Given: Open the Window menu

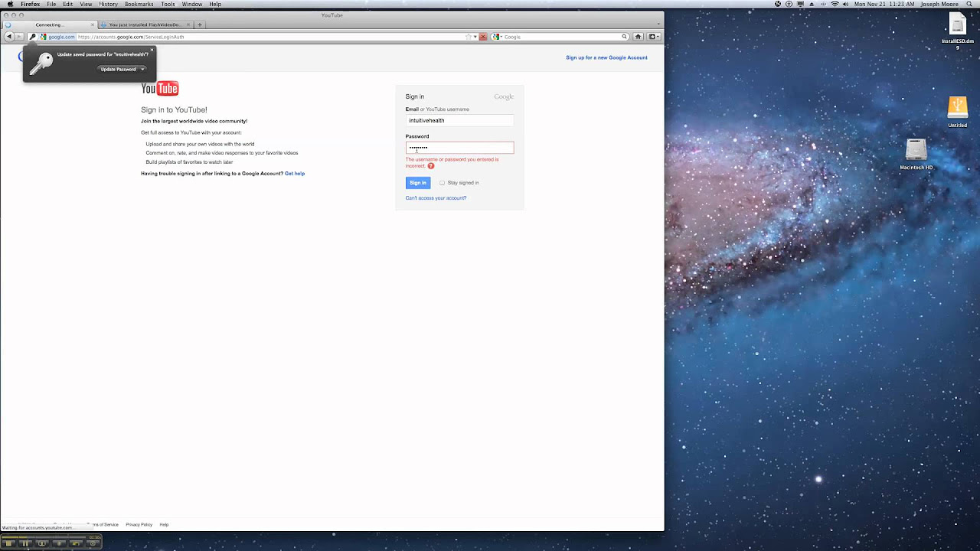Looking at the screenshot, I should pos(192,4).
